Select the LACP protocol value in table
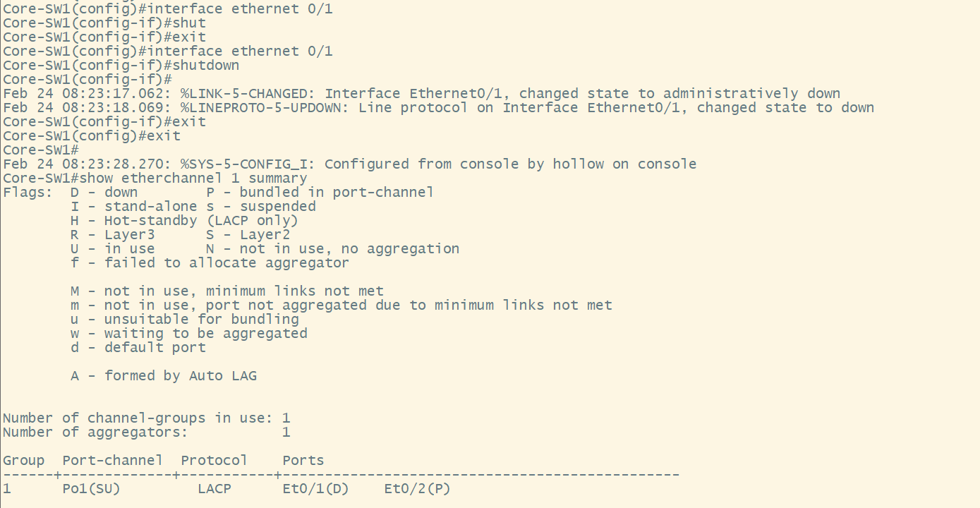Viewport: 980px width, 508px height. (x=214, y=488)
